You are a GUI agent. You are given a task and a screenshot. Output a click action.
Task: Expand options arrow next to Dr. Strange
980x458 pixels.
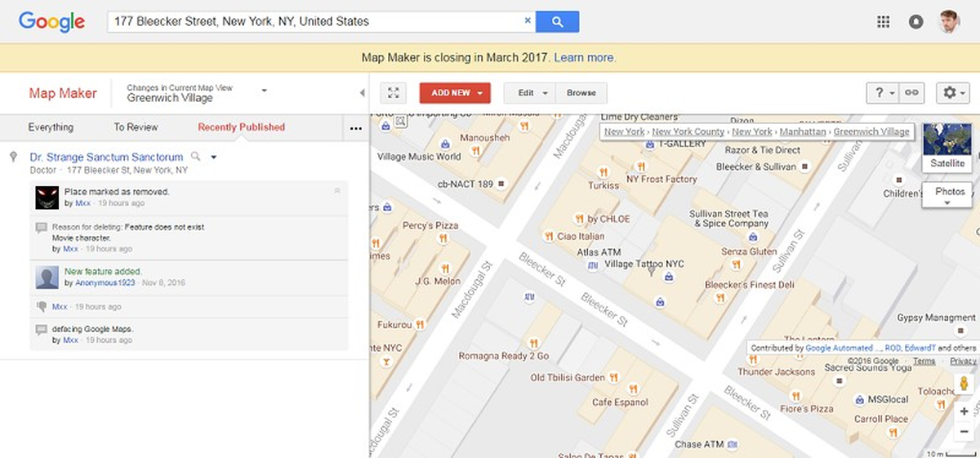pos(213,157)
